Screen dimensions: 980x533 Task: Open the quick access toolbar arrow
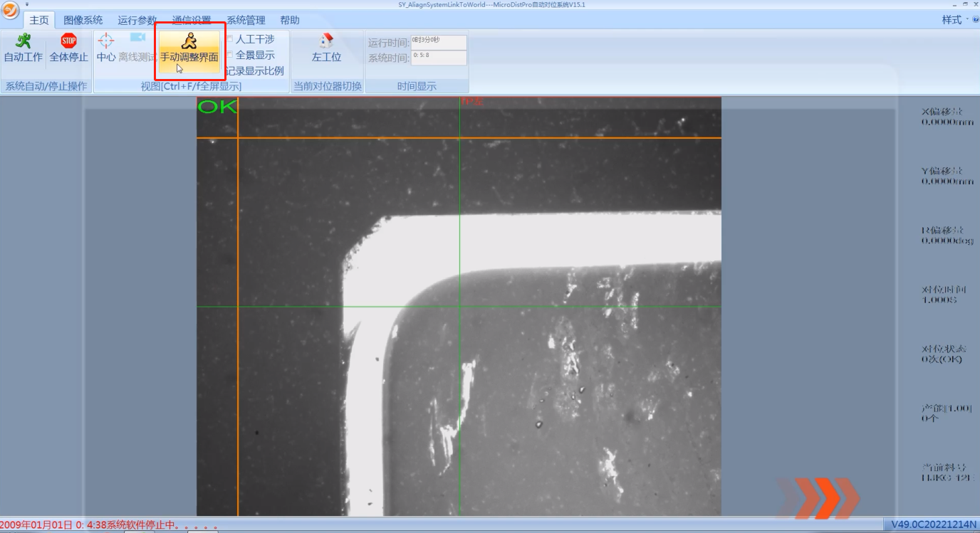coord(27,4)
